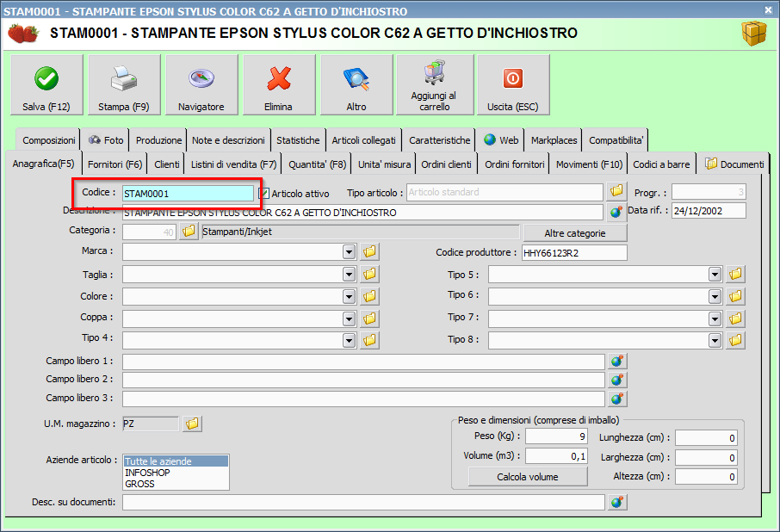Expand the Colore dropdown
Image resolution: width=780 pixels, height=532 pixels.
click(x=350, y=297)
